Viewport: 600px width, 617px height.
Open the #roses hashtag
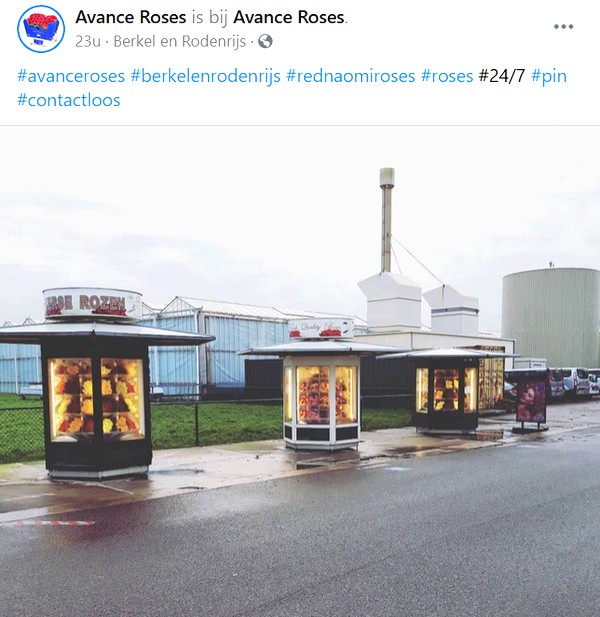(447, 76)
